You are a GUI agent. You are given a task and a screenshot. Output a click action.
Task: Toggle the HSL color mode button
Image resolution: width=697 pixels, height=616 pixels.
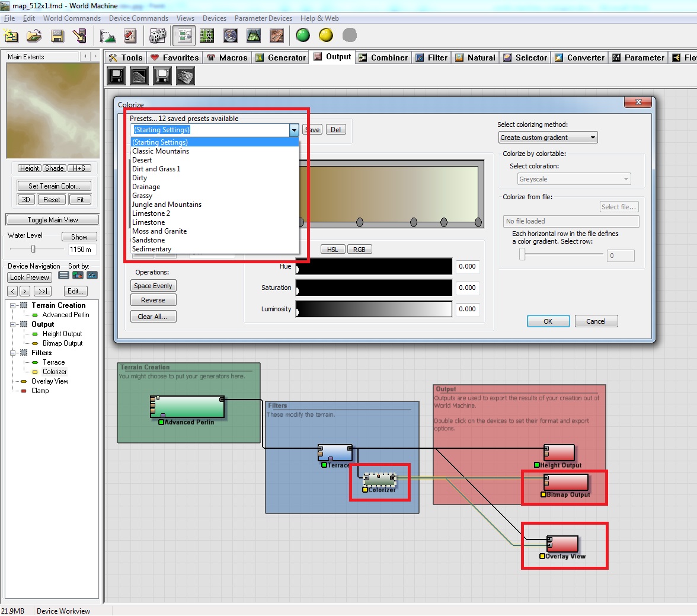click(x=332, y=250)
